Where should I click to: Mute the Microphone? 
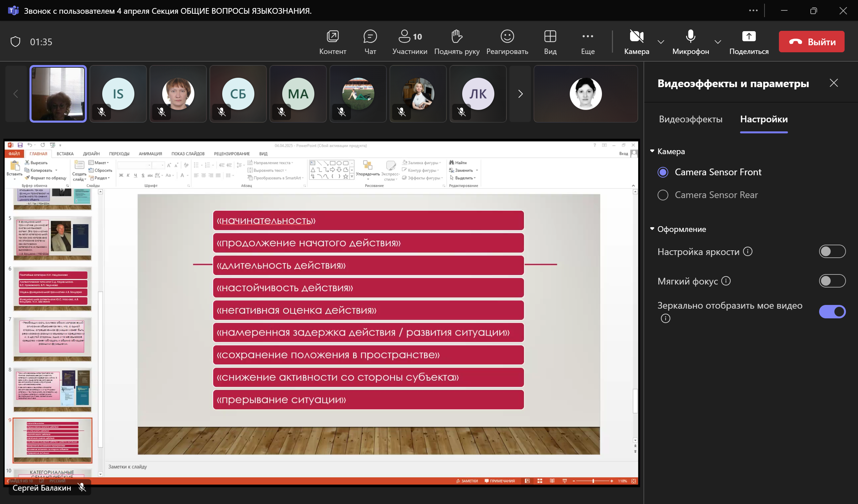point(690,42)
